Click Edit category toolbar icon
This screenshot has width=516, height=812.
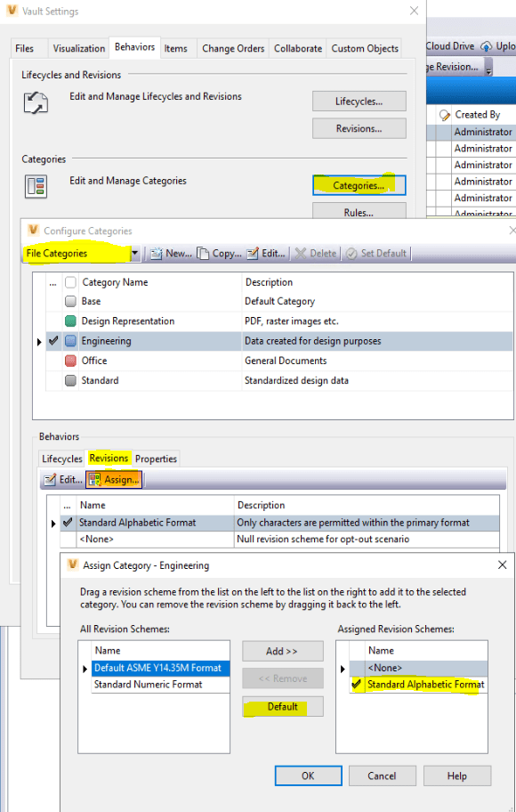point(253,254)
